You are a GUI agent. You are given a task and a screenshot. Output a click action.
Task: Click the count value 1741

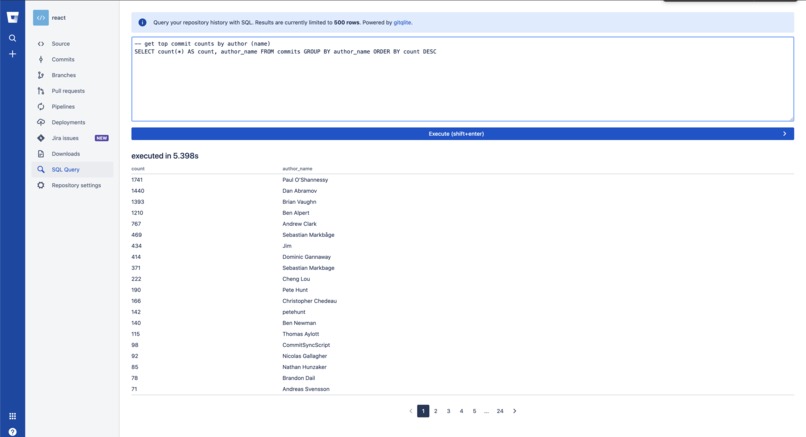tap(137, 180)
